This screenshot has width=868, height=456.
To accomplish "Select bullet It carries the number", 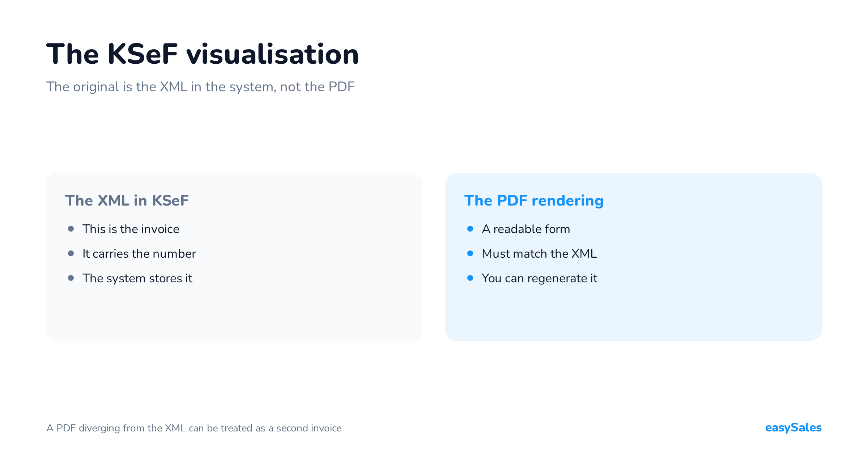I will [x=139, y=254].
